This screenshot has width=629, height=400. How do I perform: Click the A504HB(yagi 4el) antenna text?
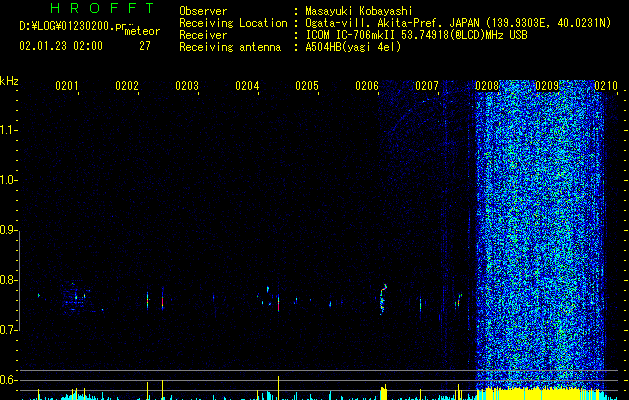[353, 47]
